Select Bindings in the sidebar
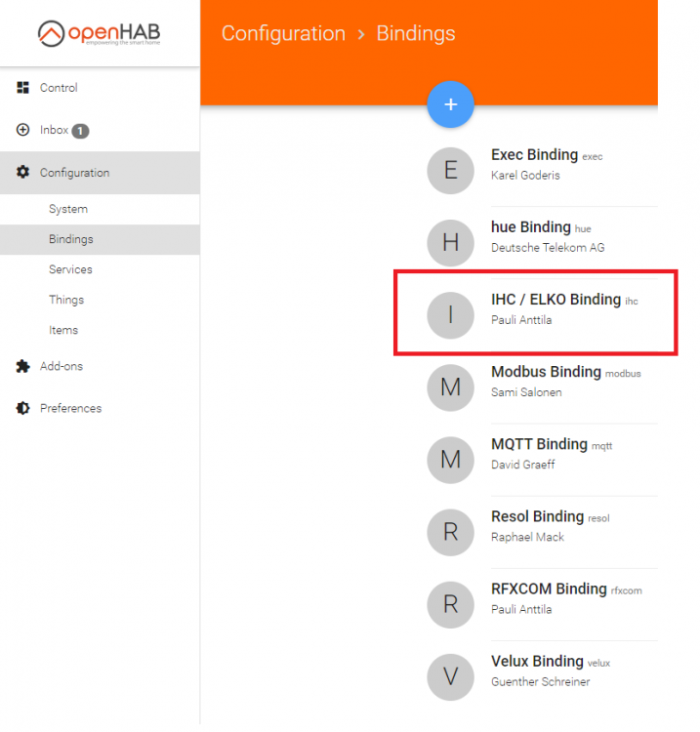The width and height of the screenshot is (700, 732). tap(71, 239)
